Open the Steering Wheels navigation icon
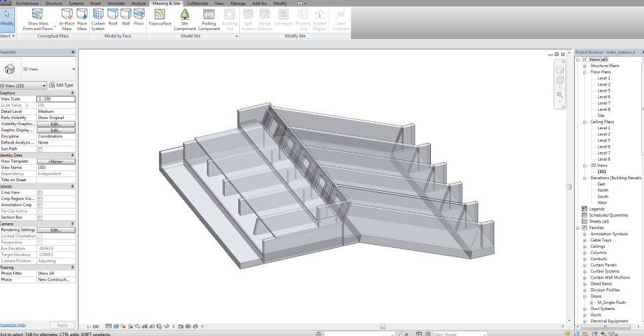The height and width of the screenshot is (336, 644). coord(560,80)
